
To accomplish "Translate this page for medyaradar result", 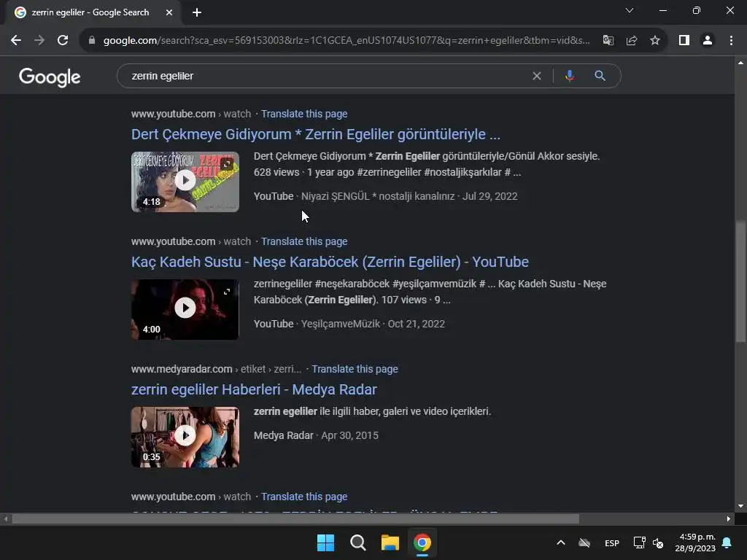I will [x=355, y=369].
